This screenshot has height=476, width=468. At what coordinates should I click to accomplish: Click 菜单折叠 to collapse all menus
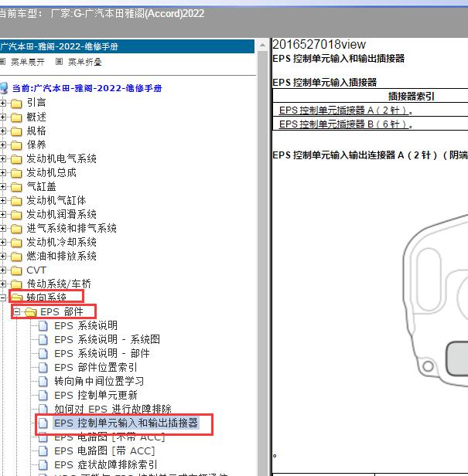tap(85, 63)
